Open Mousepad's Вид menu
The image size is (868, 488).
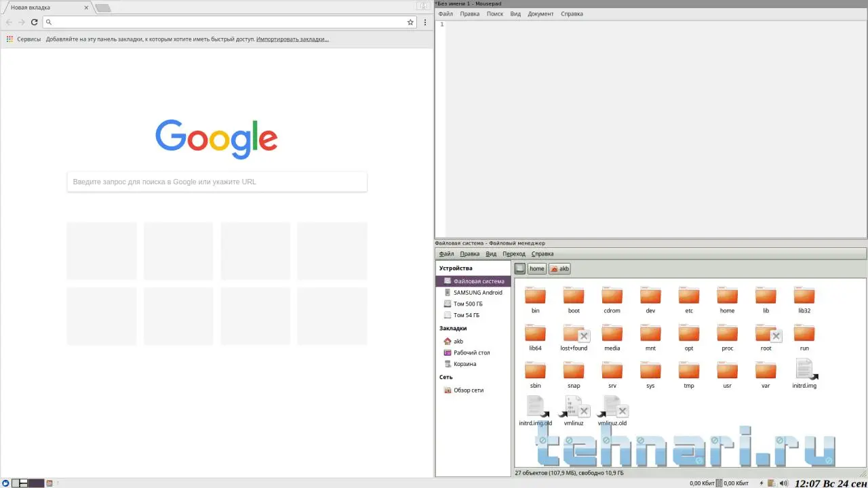[x=515, y=14]
